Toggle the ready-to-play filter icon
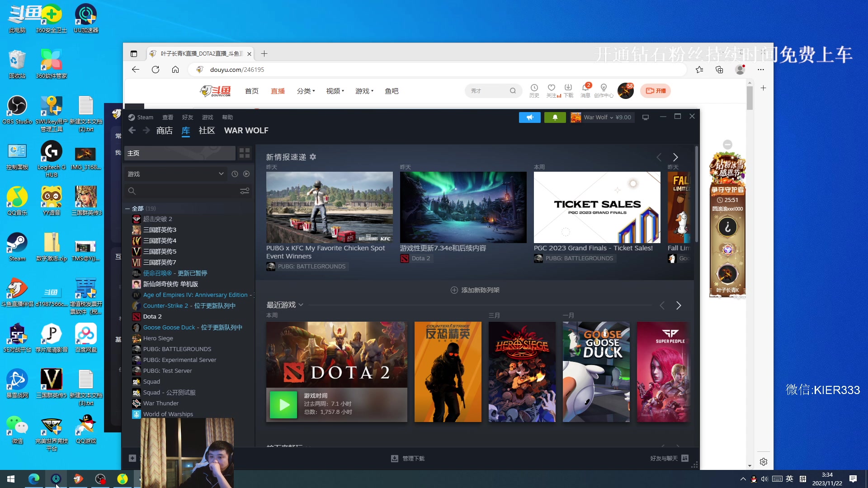The width and height of the screenshot is (868, 488). [x=246, y=174]
